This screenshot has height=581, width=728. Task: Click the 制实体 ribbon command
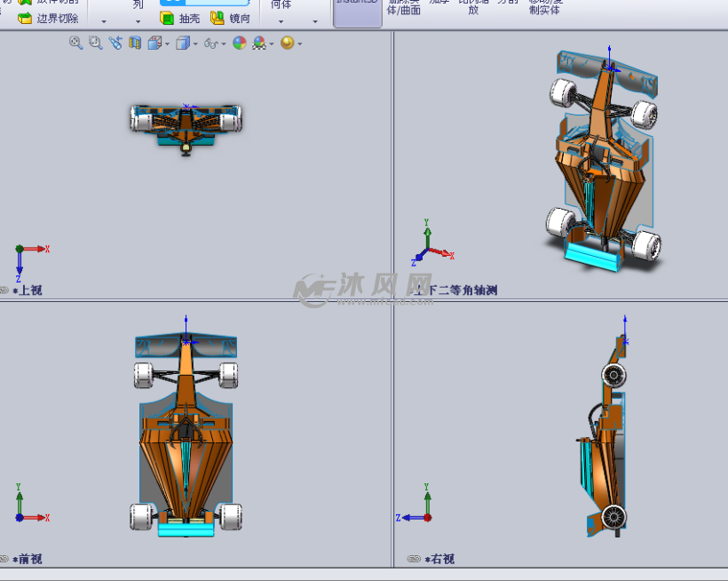pos(544,8)
